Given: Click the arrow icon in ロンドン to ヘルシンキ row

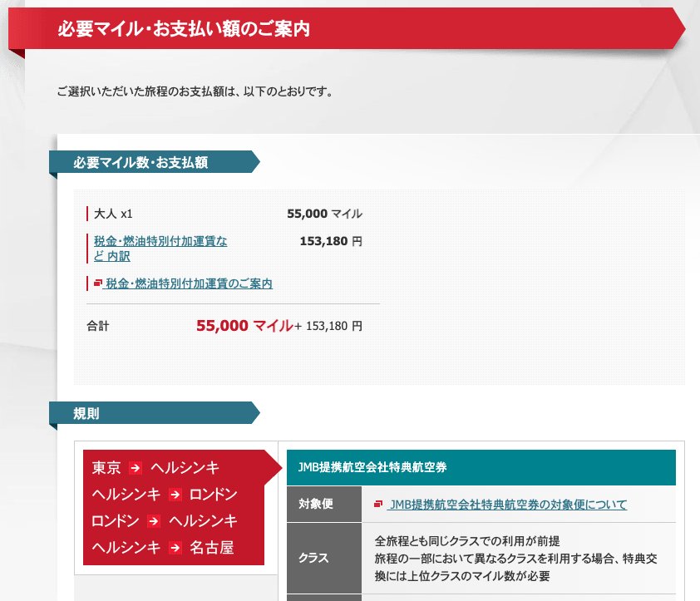Looking at the screenshot, I should [x=154, y=521].
